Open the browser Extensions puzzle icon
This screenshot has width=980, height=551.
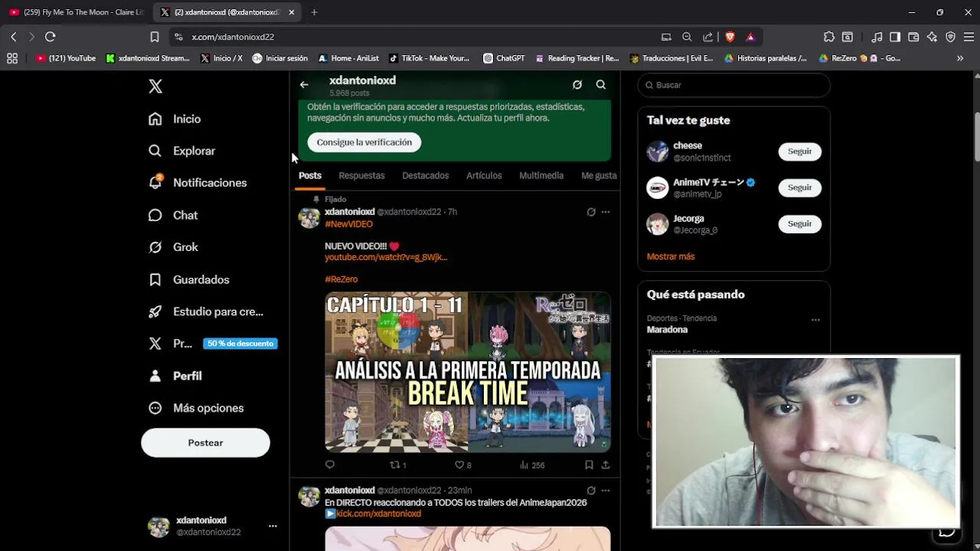pos(829,37)
